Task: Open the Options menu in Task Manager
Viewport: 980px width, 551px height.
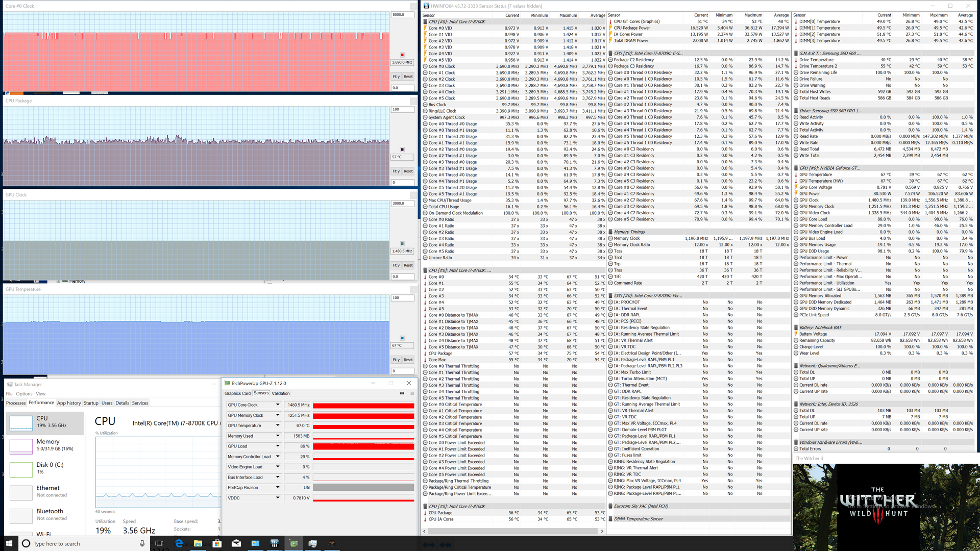Action: [x=24, y=394]
